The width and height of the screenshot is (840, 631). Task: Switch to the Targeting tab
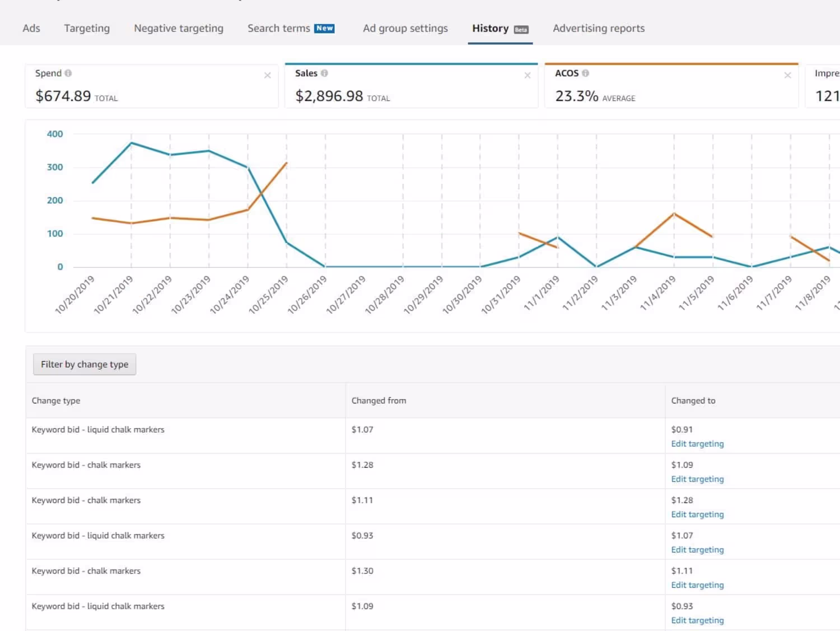tap(87, 29)
